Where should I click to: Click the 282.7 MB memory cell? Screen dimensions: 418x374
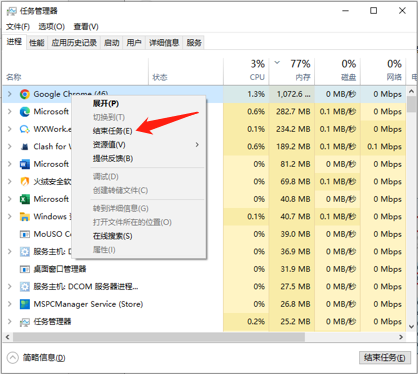(292, 112)
